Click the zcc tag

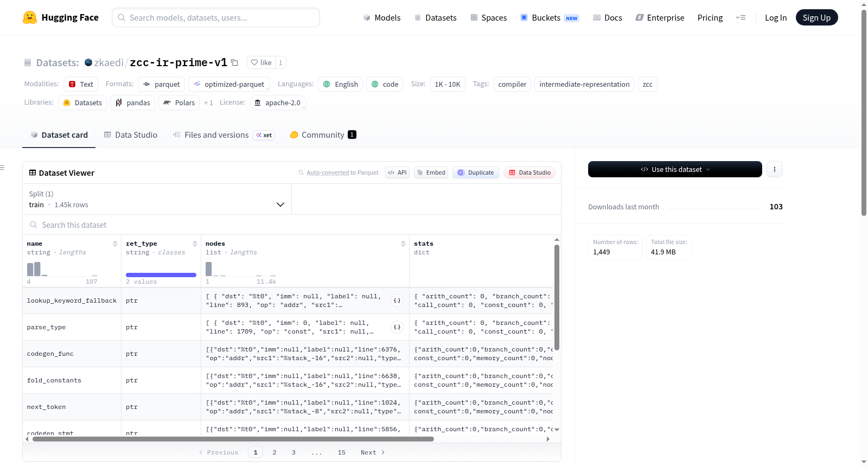648,84
